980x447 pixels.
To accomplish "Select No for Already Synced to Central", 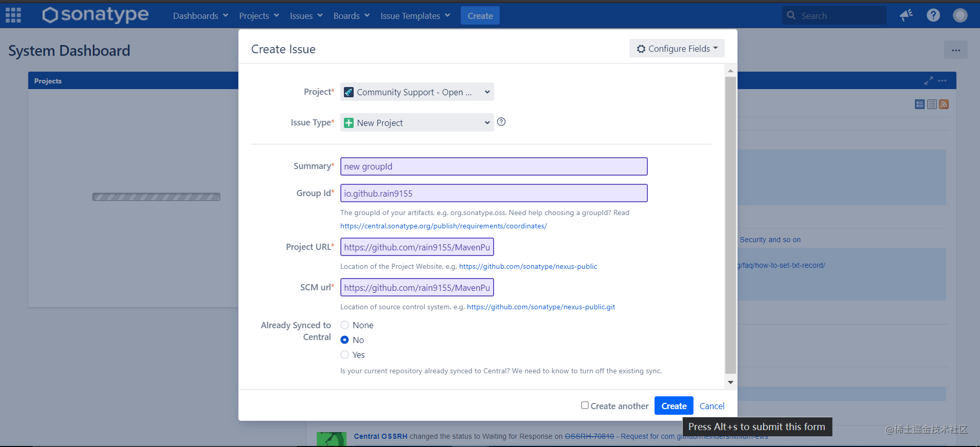I will pyautogui.click(x=345, y=340).
